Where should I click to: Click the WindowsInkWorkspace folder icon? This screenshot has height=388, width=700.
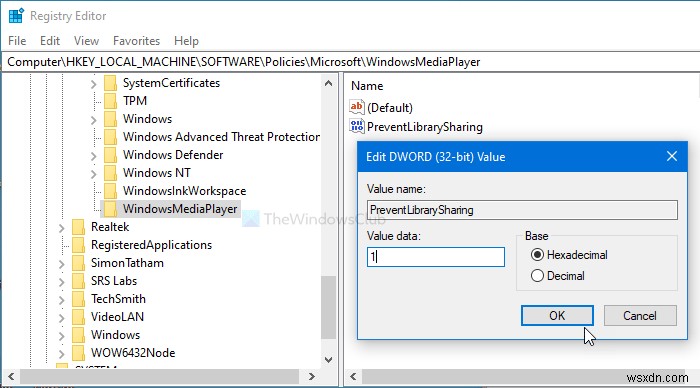[x=110, y=191]
